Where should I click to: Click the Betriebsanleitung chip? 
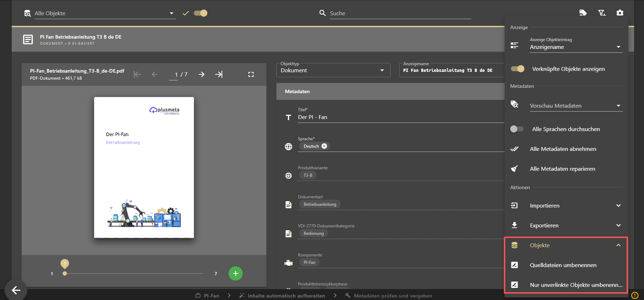320,204
